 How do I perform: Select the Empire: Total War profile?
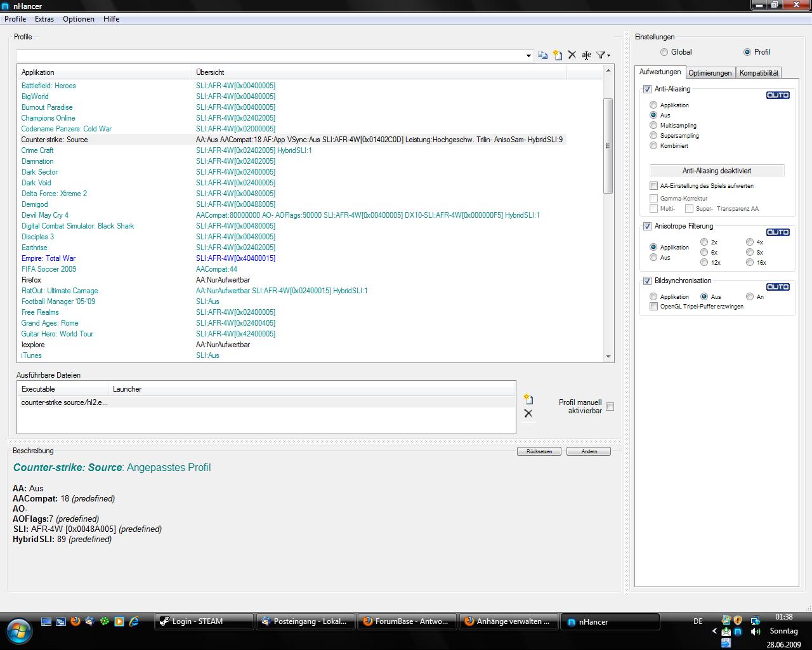tap(48, 258)
